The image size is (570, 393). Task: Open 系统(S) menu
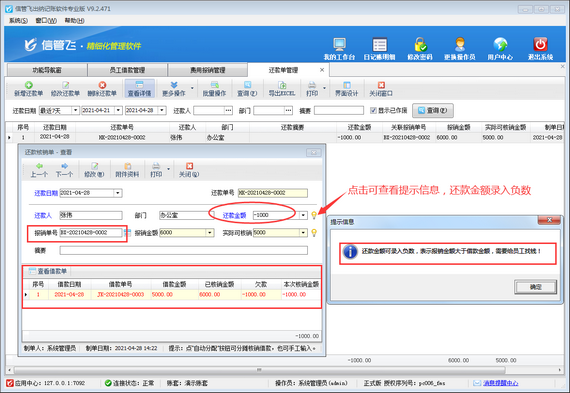[18, 20]
